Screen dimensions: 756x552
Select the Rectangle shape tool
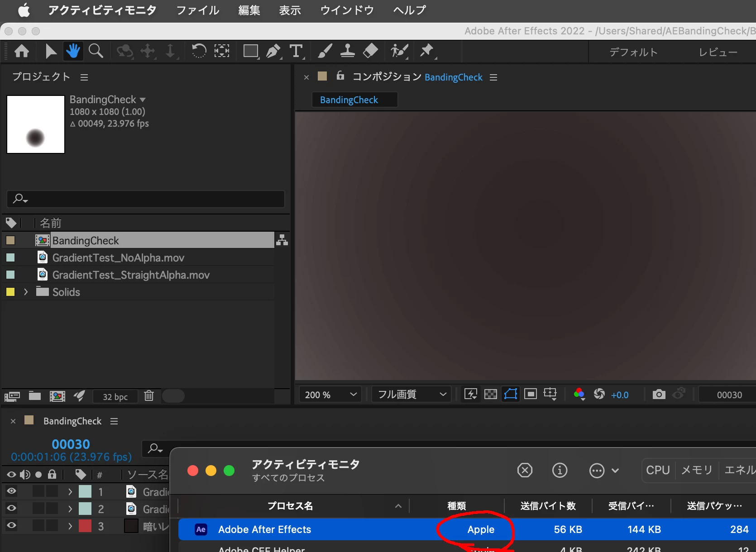tap(251, 51)
